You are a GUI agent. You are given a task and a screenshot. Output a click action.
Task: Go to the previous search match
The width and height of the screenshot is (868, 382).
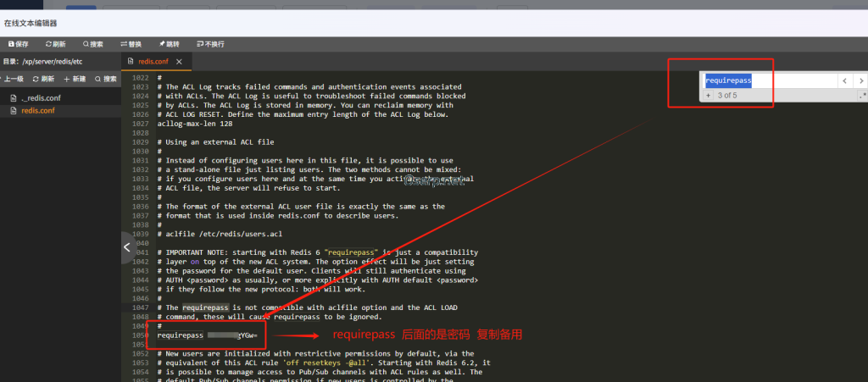tap(844, 80)
